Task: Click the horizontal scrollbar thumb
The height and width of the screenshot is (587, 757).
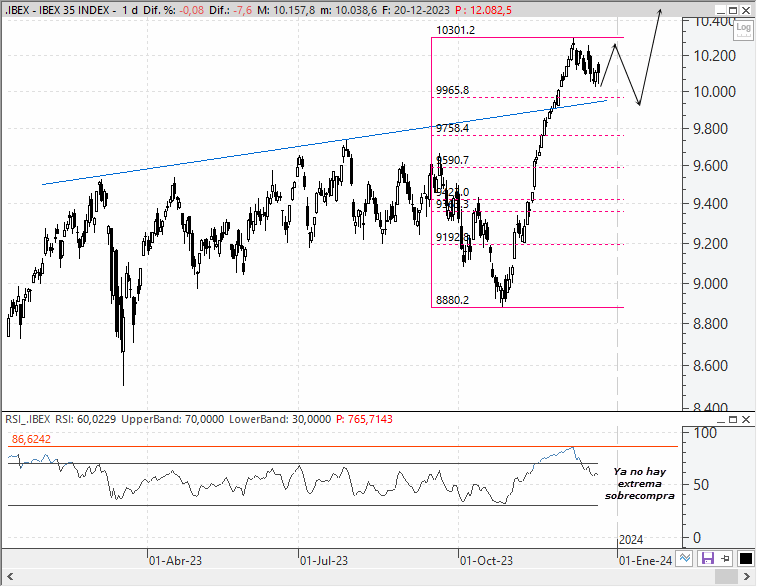Action: pyautogui.click(x=726, y=576)
